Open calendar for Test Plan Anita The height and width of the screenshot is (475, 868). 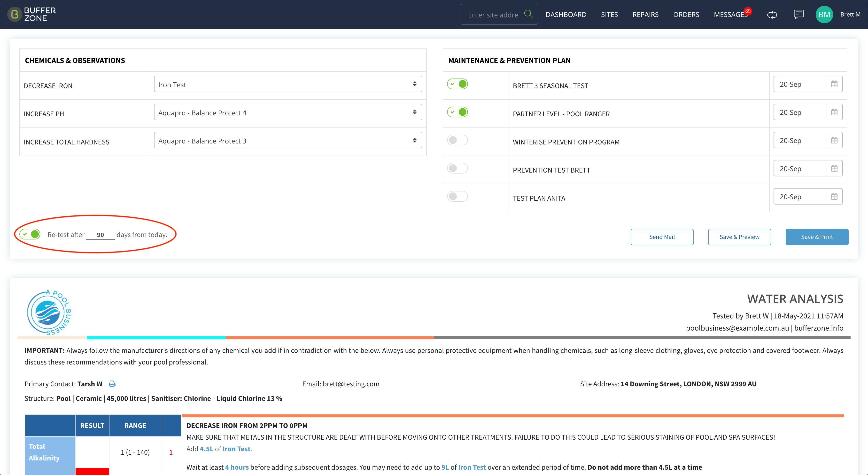click(834, 196)
